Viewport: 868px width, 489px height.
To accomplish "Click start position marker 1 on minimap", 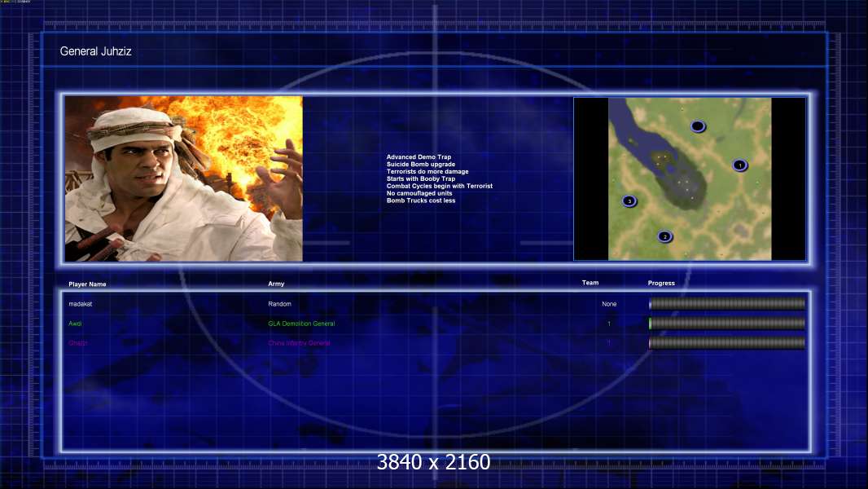I will 740,165.
